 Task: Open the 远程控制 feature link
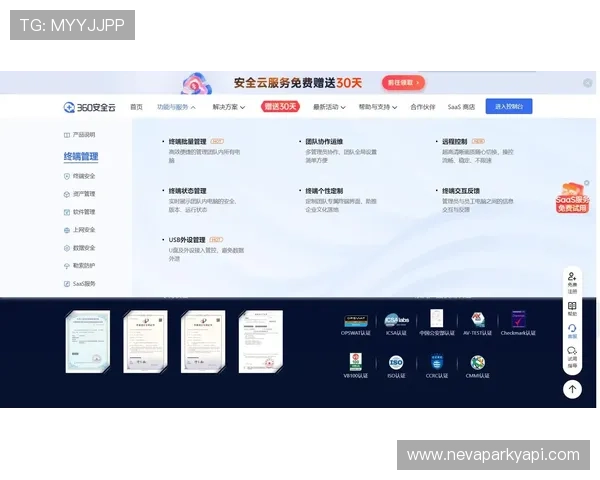(x=455, y=142)
